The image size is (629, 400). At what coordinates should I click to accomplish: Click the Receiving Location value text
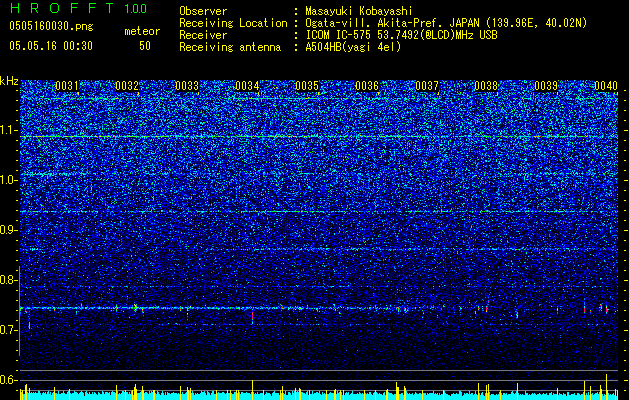[446, 23]
